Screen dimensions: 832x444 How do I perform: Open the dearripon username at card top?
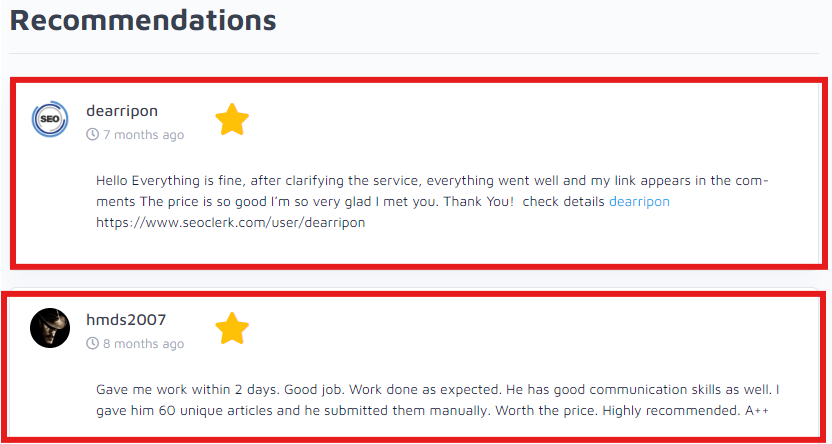pyautogui.click(x=122, y=110)
